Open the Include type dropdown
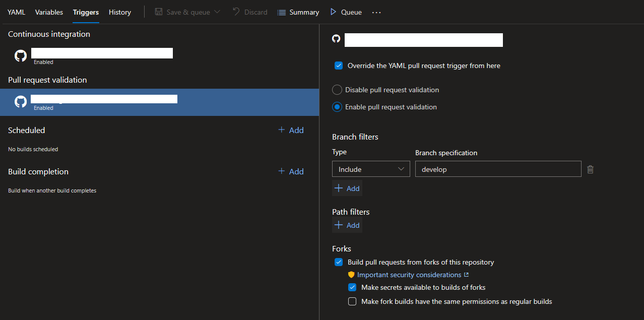Viewport: 644px width, 320px height. (x=371, y=169)
